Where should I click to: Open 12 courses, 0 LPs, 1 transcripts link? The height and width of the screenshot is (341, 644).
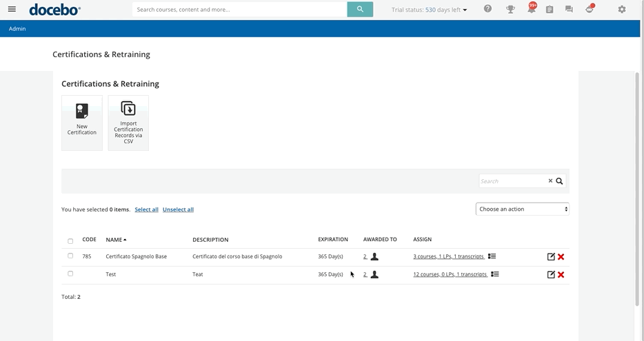(x=450, y=275)
